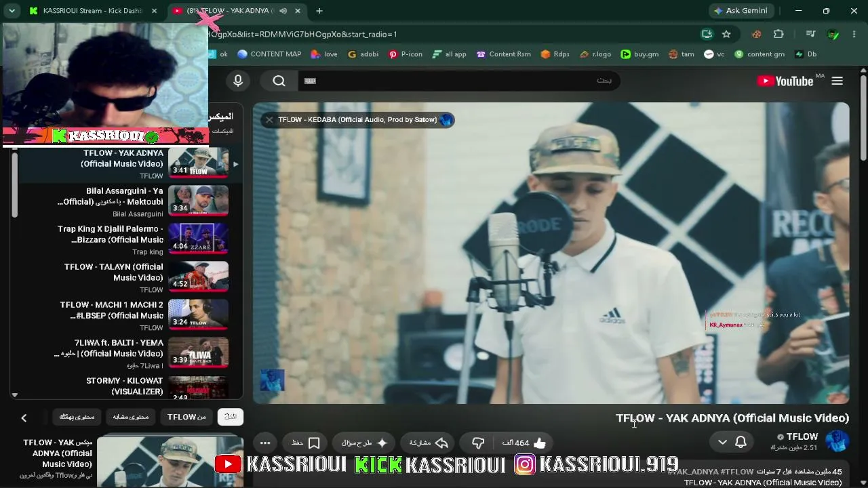Switch to the KASSRIOUI Stream Kick Dashboard tab
This screenshot has width=868, height=488.
pos(92,11)
